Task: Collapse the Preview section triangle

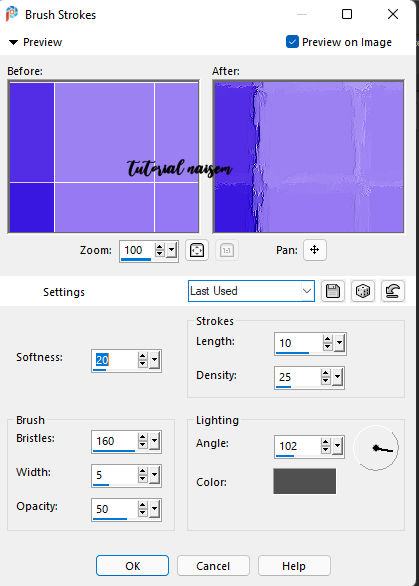Action: coord(13,42)
